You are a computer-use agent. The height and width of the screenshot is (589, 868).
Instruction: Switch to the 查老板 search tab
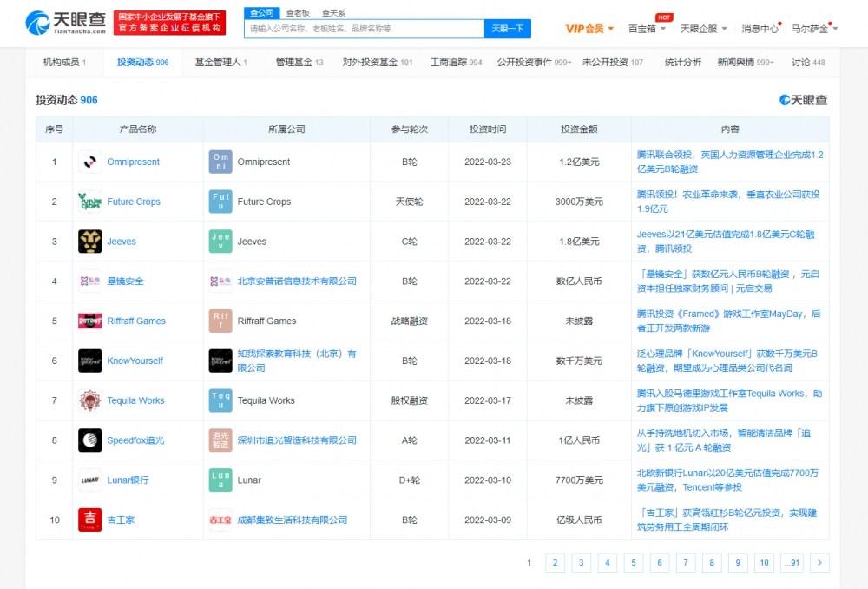tap(298, 13)
